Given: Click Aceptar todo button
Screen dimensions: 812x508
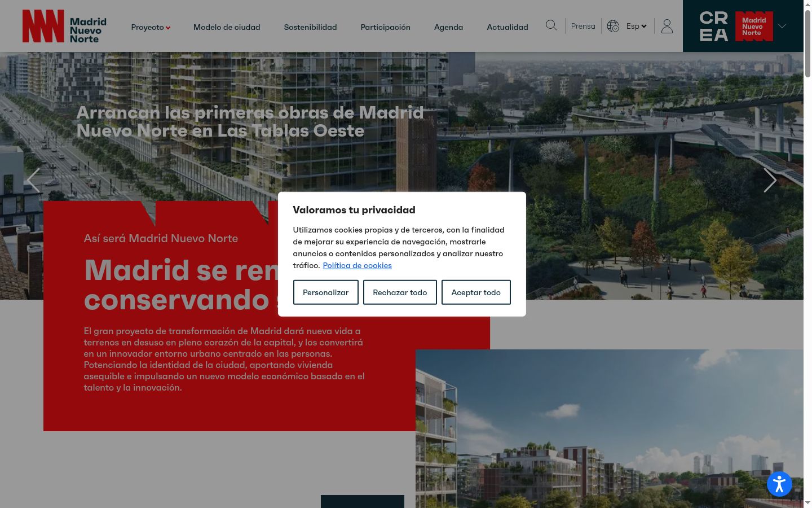Looking at the screenshot, I should click(476, 292).
